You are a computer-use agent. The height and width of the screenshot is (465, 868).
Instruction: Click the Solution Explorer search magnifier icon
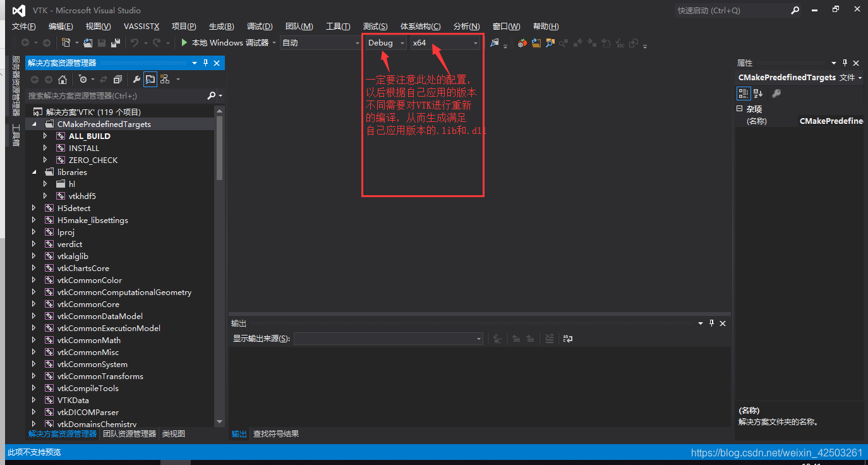click(x=212, y=96)
